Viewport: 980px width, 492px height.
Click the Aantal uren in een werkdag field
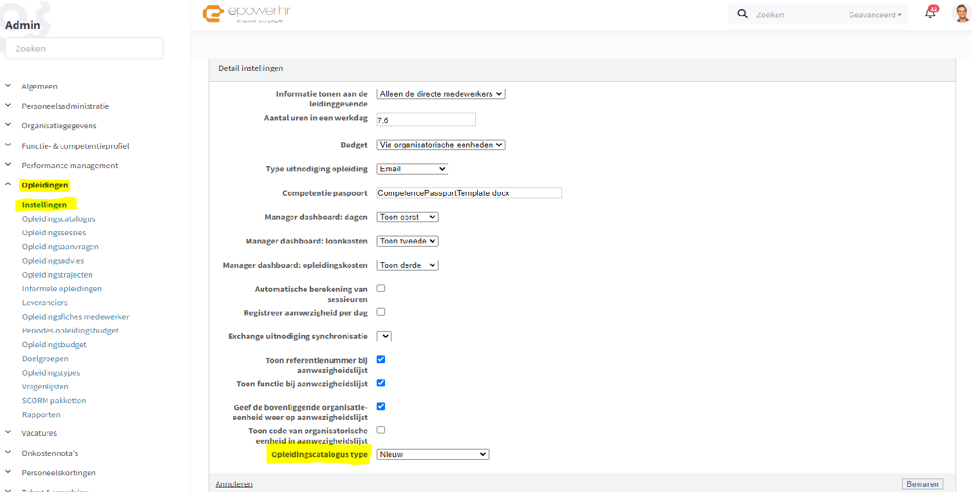[x=426, y=119]
